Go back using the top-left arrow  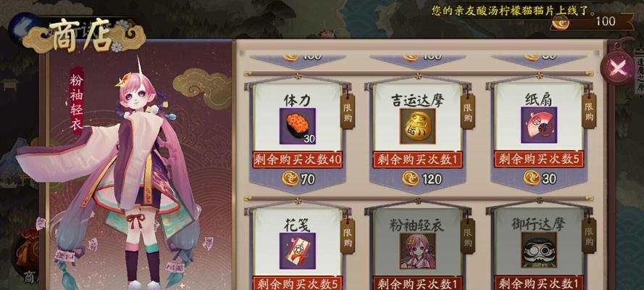[x=23, y=28]
